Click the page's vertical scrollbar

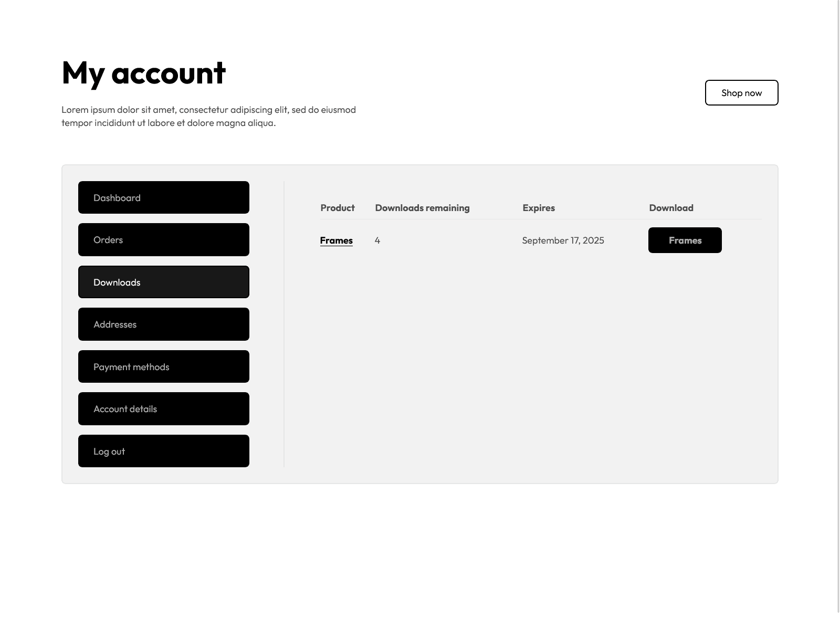pyautogui.click(x=838, y=306)
